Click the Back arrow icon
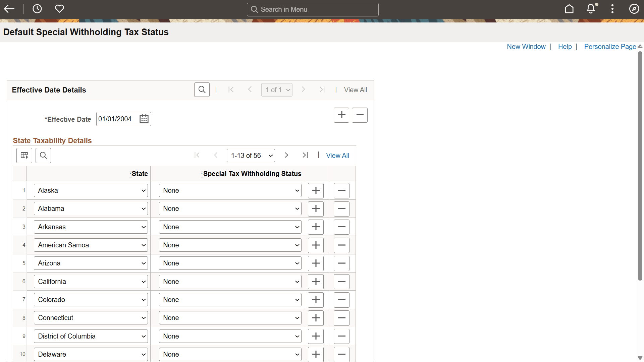The width and height of the screenshot is (644, 362). coord(9,9)
